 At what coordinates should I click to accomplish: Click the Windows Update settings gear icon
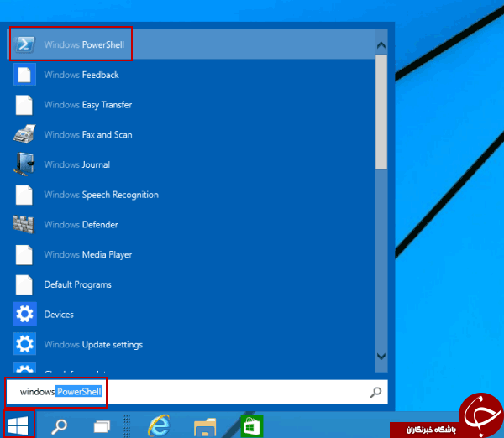coord(24,344)
